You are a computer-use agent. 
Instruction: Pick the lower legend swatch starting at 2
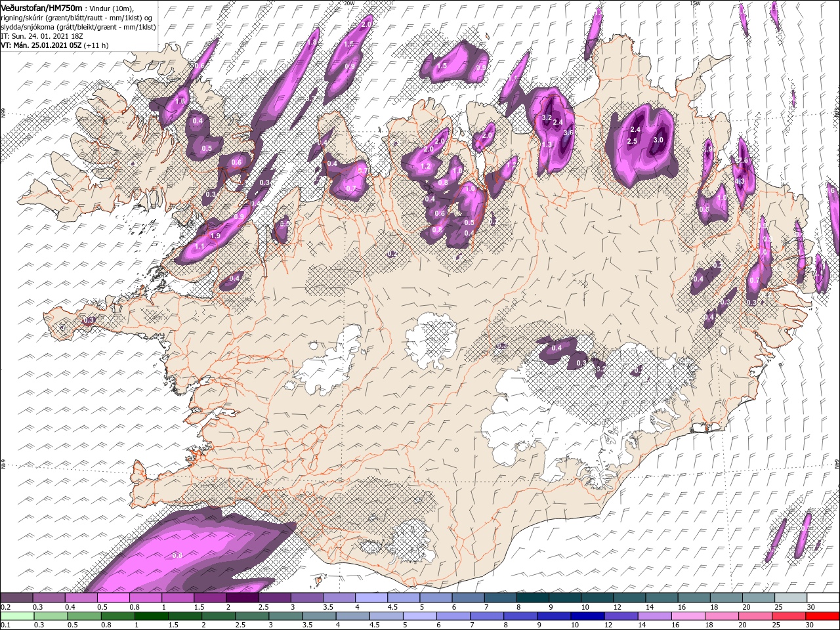(x=219, y=616)
